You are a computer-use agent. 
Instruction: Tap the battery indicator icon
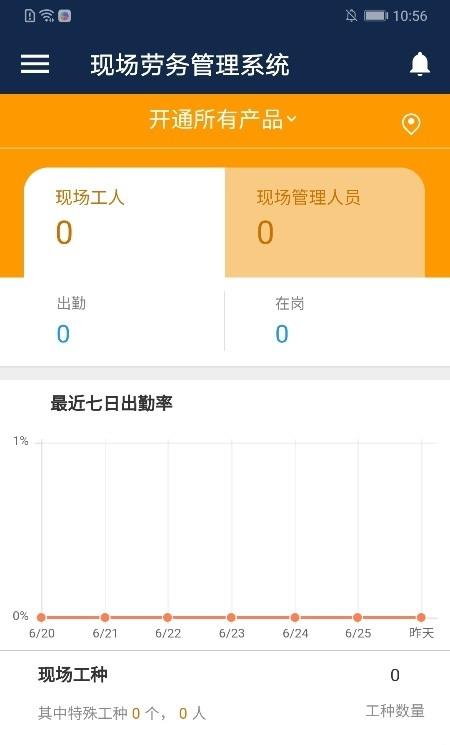click(376, 16)
